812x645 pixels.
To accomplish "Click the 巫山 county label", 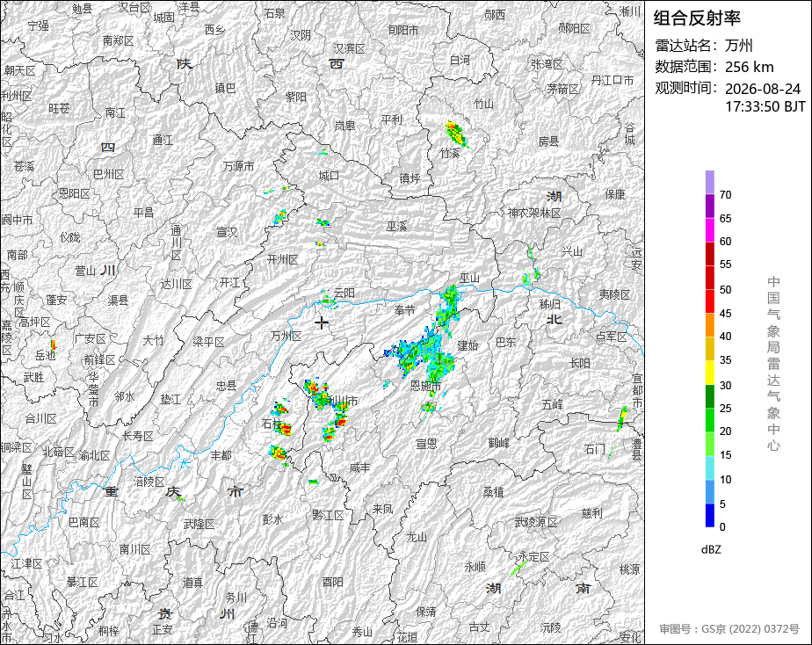I will coord(469,279).
